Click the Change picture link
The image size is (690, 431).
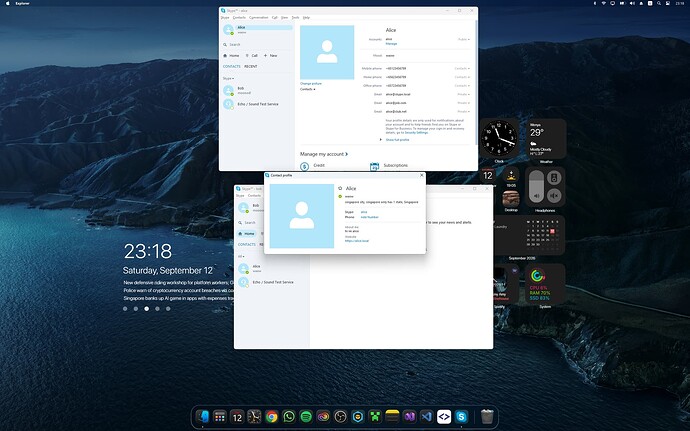pos(311,83)
